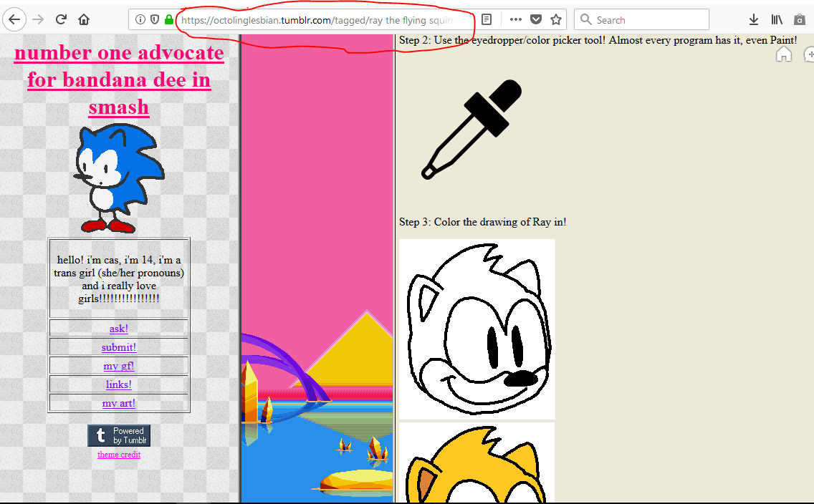Screen dimensions: 814x504
Task: Click the Sonic avatar image
Action: pyautogui.click(x=119, y=178)
